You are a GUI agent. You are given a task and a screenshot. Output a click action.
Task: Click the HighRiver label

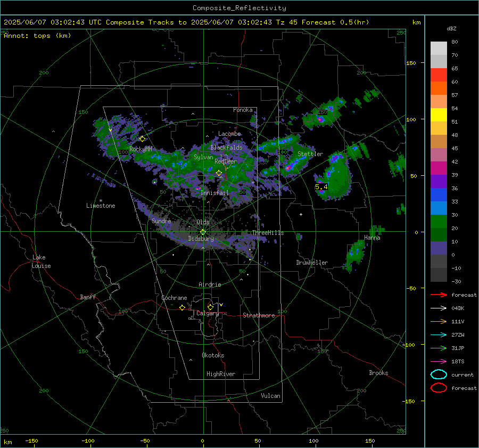pos(221,374)
